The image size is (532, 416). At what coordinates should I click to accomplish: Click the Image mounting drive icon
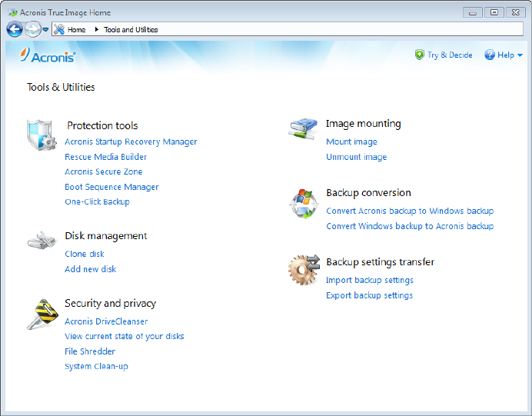[x=303, y=128]
